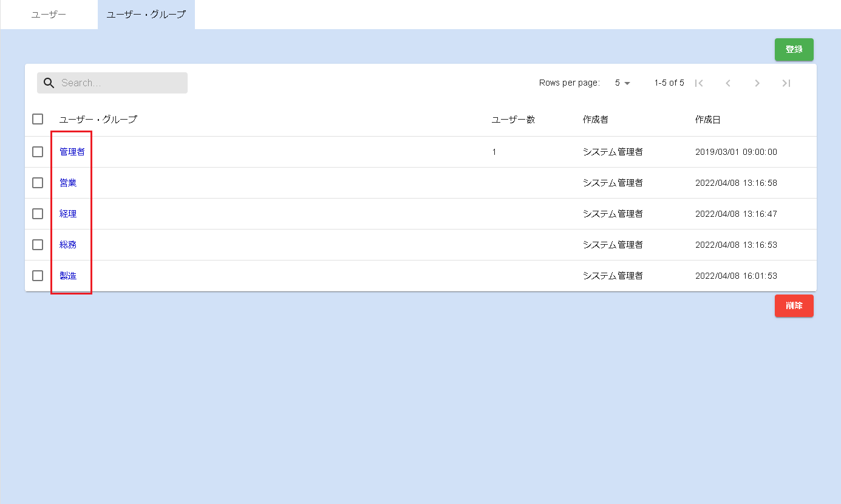
Task: Go to first page of results
Action: click(x=699, y=83)
